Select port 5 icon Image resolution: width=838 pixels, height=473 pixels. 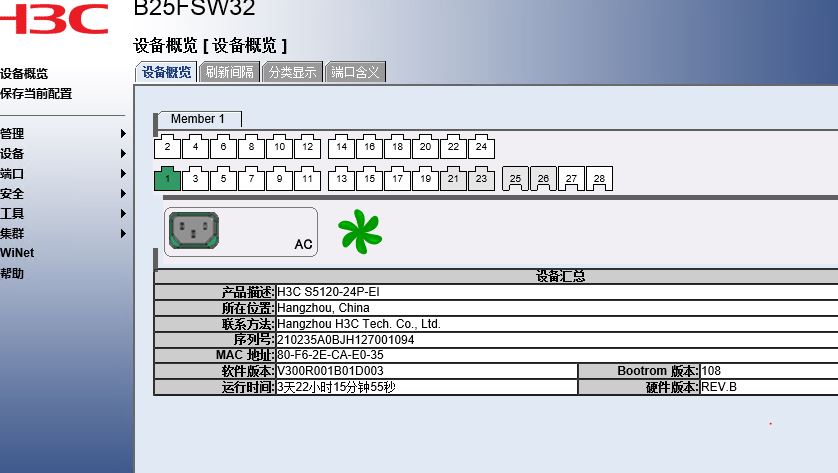[223, 179]
